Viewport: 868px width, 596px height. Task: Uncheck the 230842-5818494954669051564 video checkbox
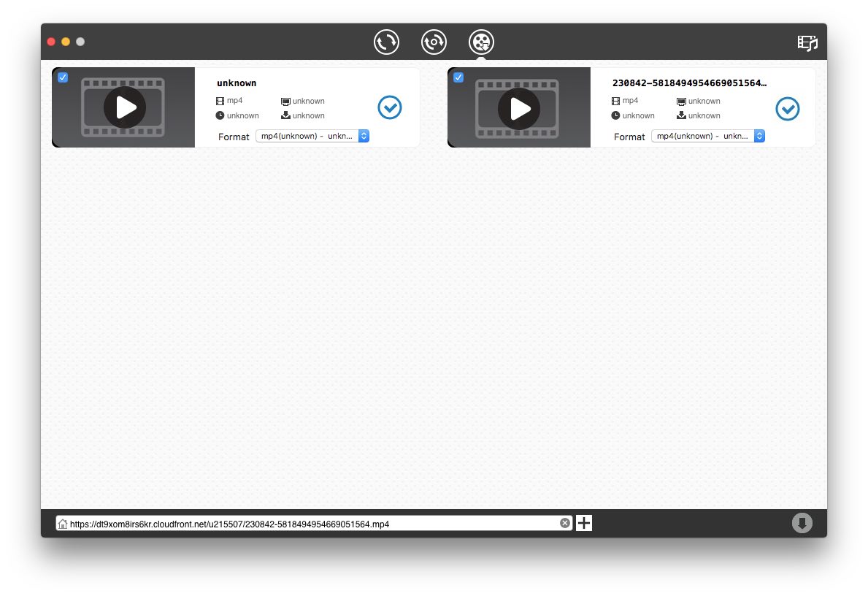[458, 77]
